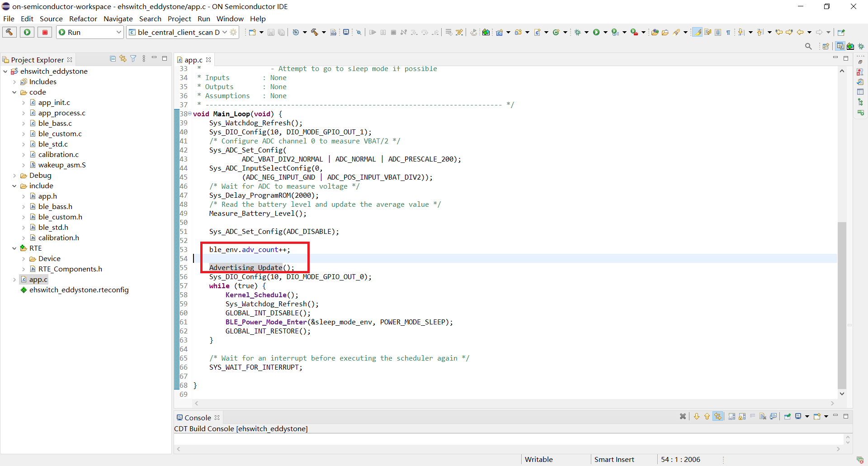This screenshot has width=868, height=466.
Task: Click the New wizard toolbar icon
Action: [x=253, y=32]
